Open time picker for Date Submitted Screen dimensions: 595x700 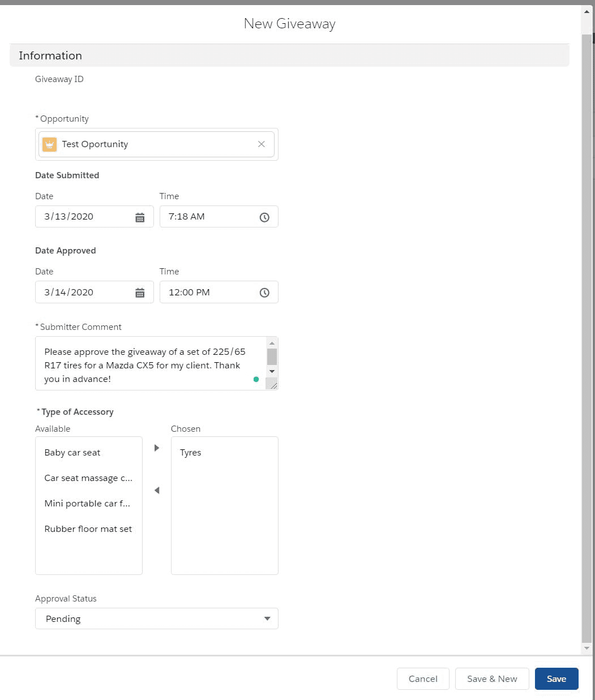coord(264,217)
